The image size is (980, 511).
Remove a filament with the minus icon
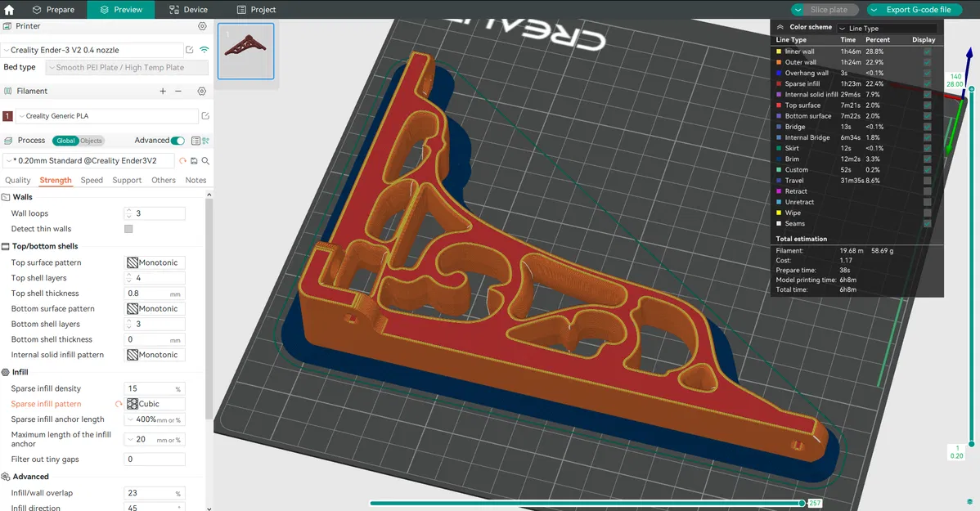[x=178, y=92]
